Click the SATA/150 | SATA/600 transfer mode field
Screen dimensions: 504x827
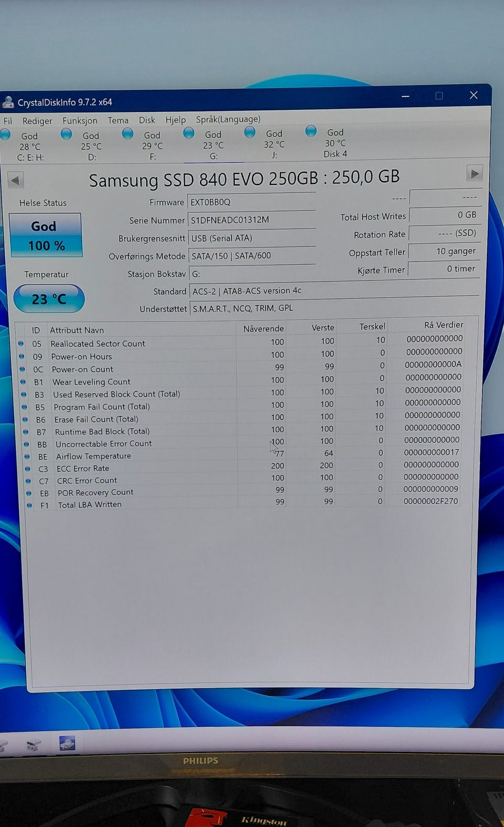pos(252,255)
